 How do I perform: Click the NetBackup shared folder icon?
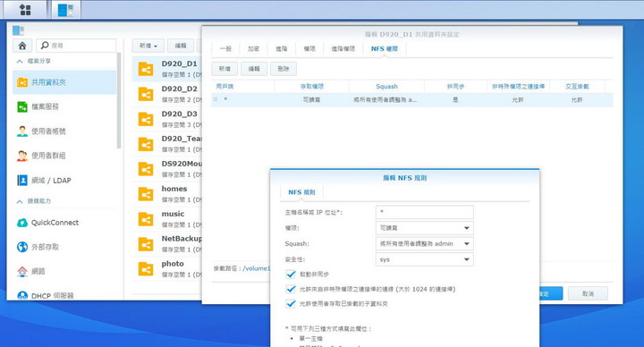coord(146,244)
